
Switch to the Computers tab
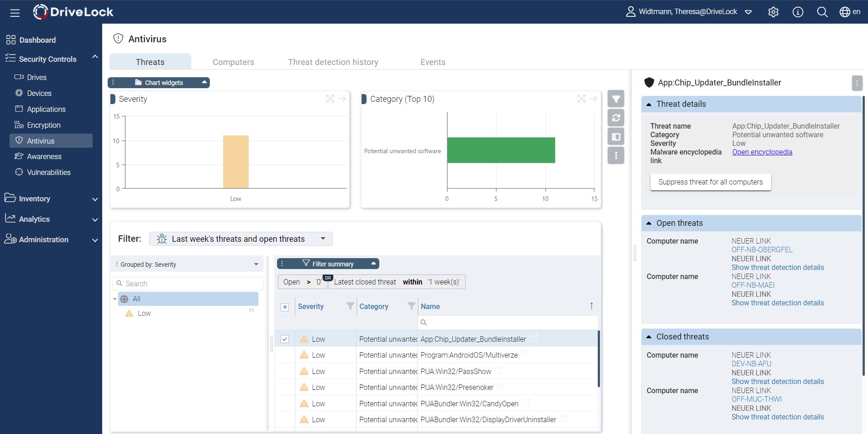233,62
